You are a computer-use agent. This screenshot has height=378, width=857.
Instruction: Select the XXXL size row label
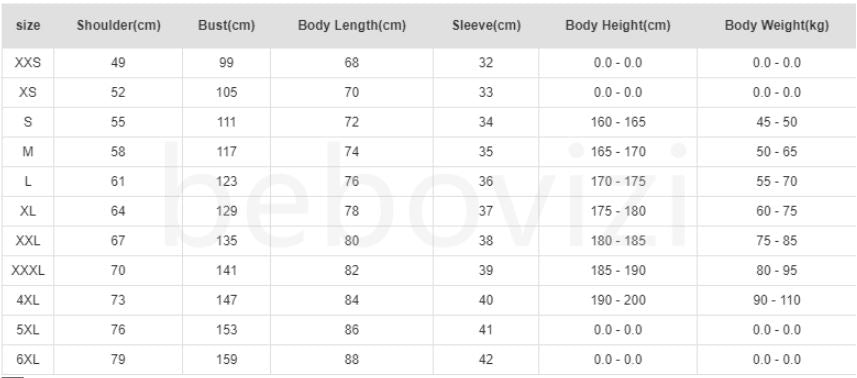[28, 270]
